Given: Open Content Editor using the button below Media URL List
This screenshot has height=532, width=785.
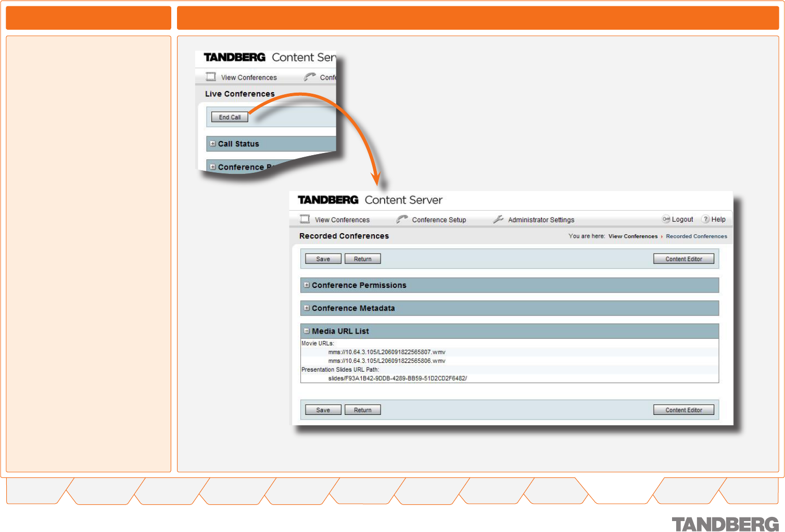Looking at the screenshot, I should click(x=683, y=410).
